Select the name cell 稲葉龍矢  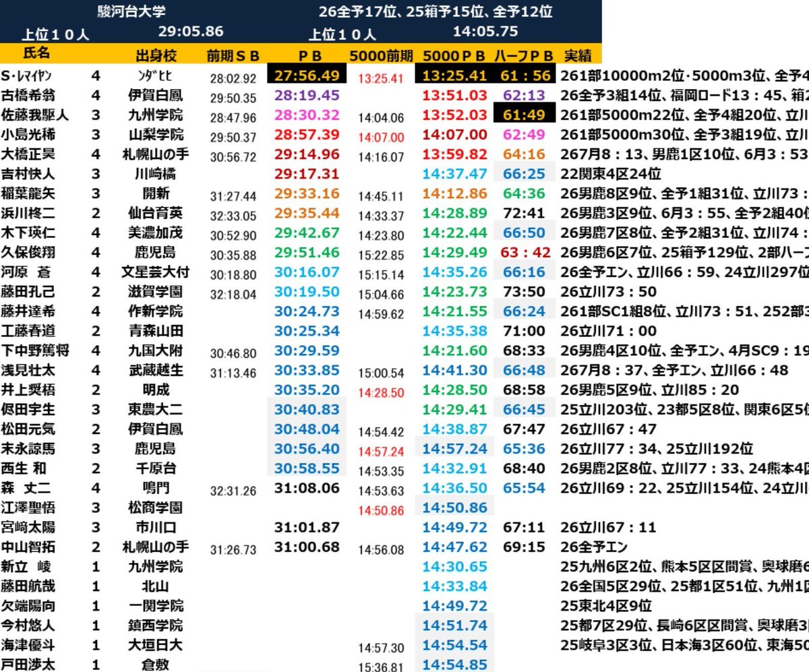28,193
